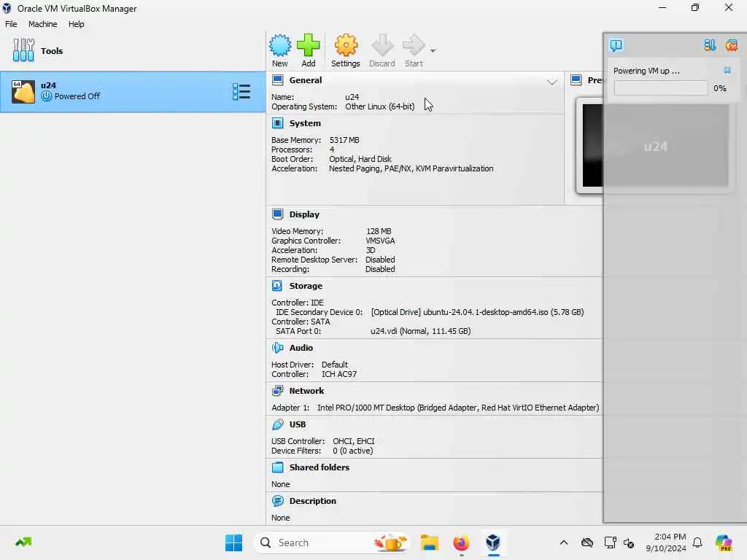This screenshot has height=560, width=747.
Task: Click the Operating System Other Linux value
Action: 379,106
